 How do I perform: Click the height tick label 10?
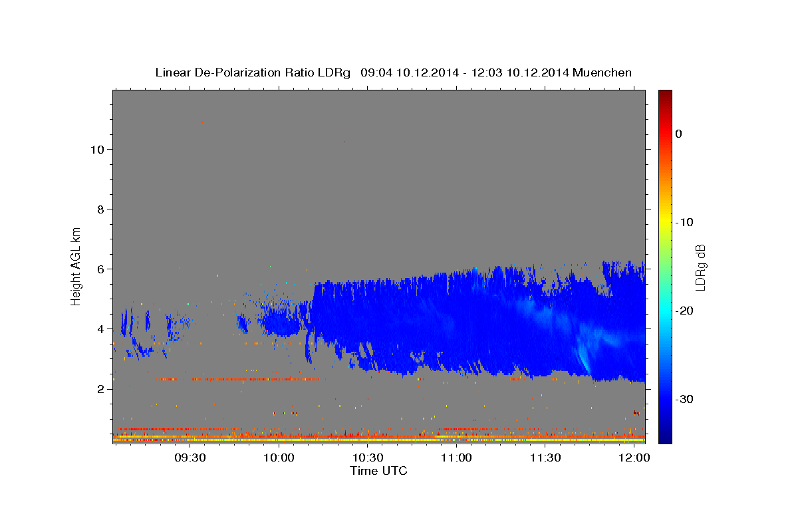[x=97, y=149]
